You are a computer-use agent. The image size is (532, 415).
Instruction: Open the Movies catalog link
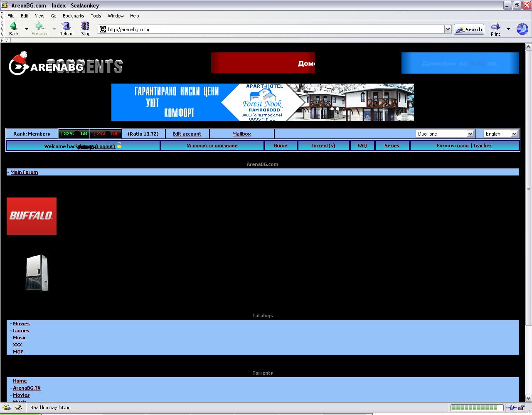pos(21,324)
